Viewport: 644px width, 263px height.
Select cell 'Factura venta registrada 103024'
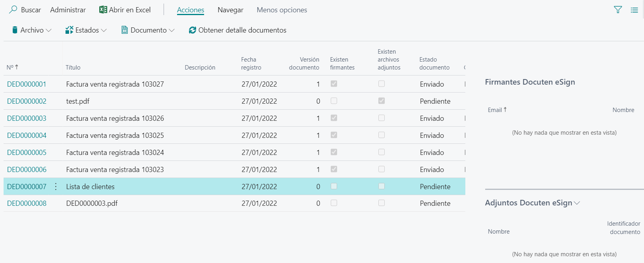pyautogui.click(x=115, y=153)
